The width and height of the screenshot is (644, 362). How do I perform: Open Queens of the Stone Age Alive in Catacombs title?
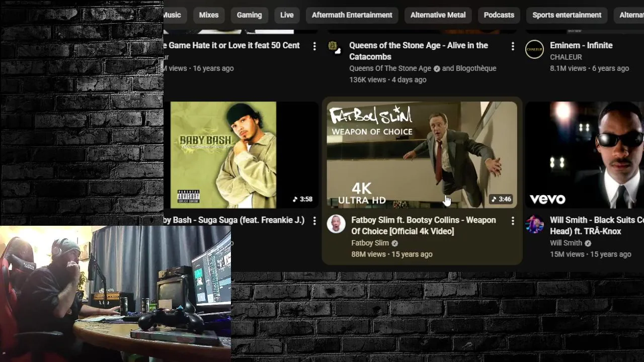coord(419,51)
